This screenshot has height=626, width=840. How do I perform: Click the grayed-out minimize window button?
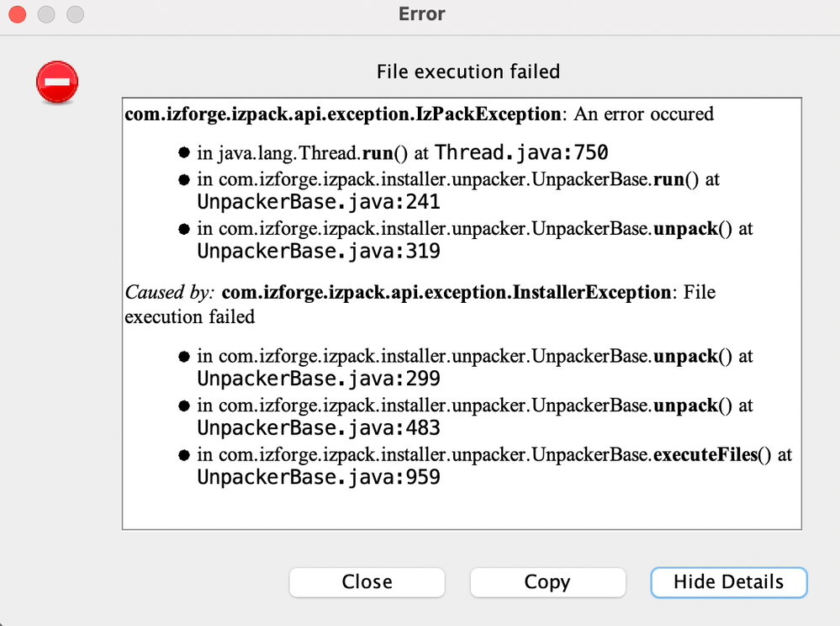(46, 14)
